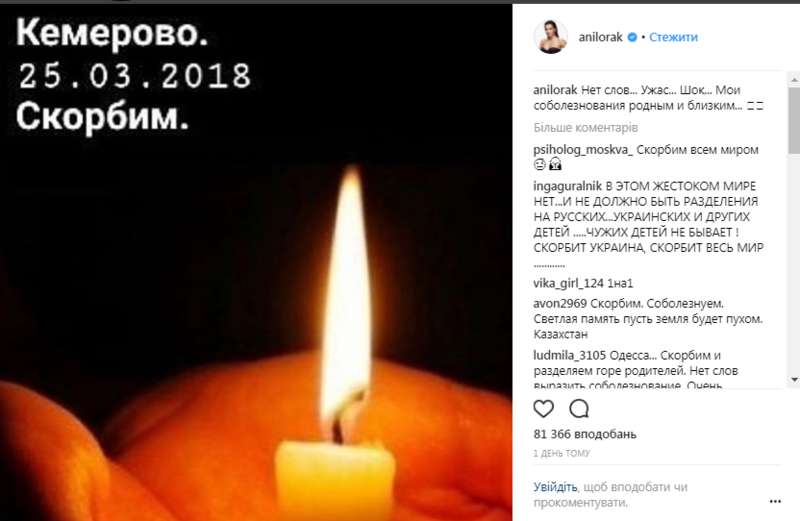Open anilorak username in the post header
The image size is (800, 521).
point(600,37)
